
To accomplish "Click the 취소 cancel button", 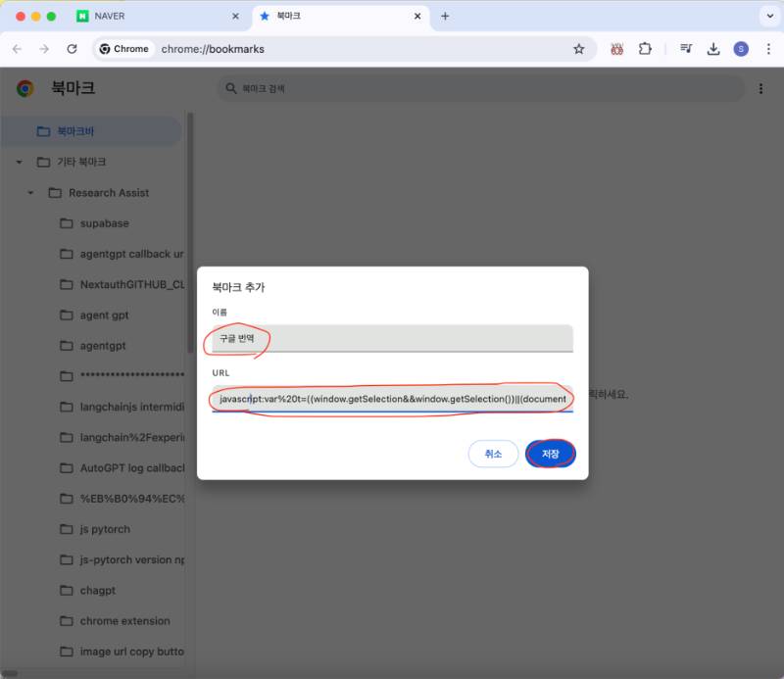I will point(493,454).
